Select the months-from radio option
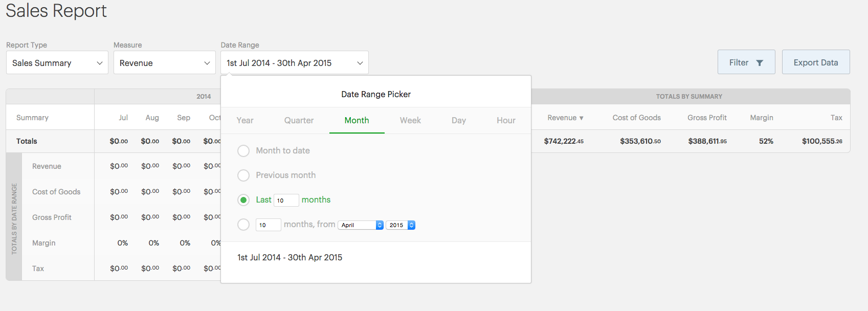Screen dimensions: 868x311 243,225
